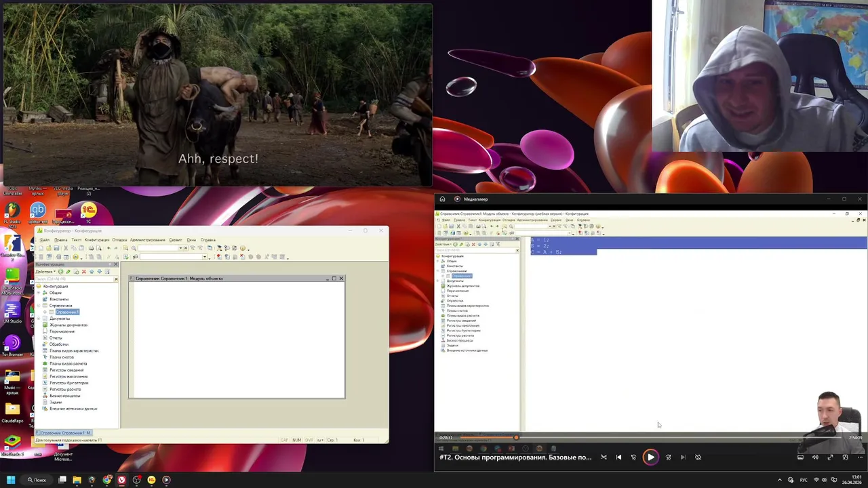
Task: Click the Save floppy-disk icon in Configurator toolbar
Action: [x=56, y=248]
